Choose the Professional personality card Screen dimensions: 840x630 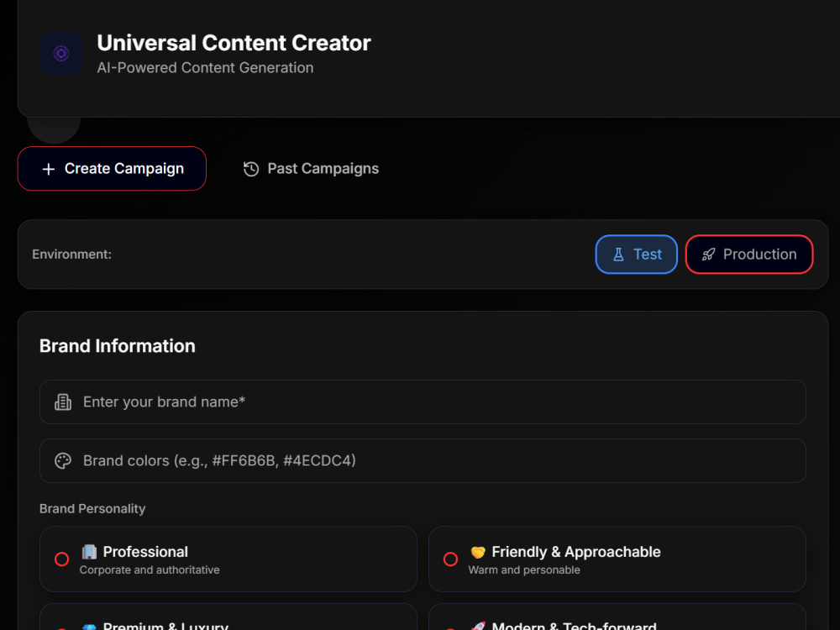228,559
